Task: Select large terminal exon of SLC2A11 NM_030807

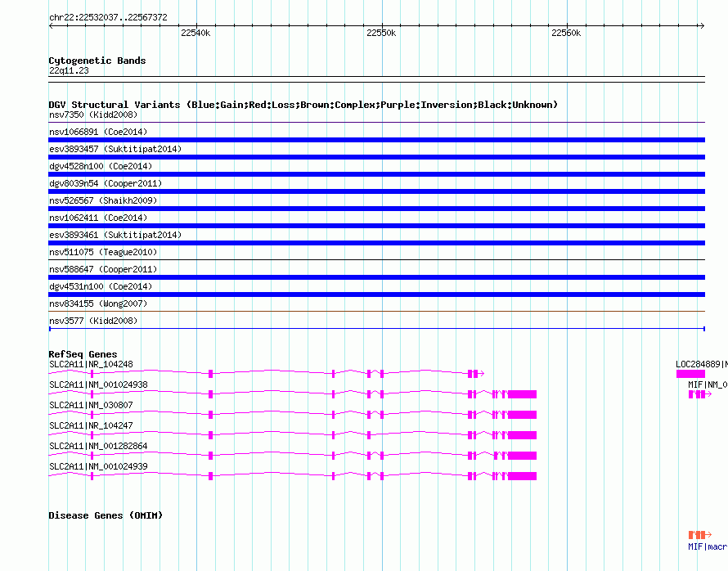Action: (x=523, y=415)
